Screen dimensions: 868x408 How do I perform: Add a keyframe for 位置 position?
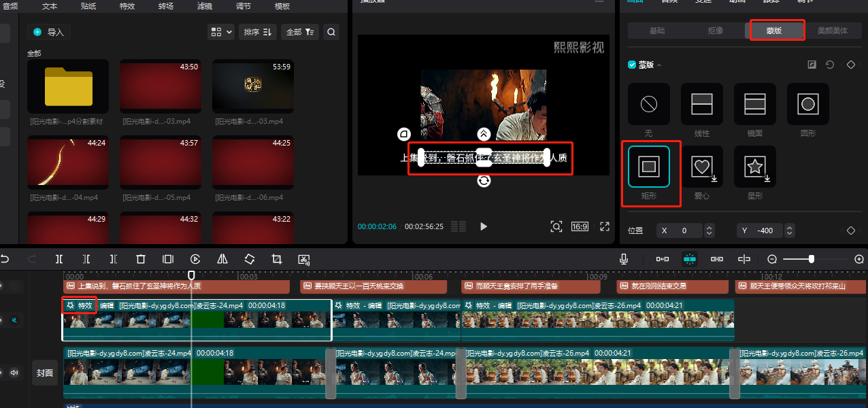[850, 231]
